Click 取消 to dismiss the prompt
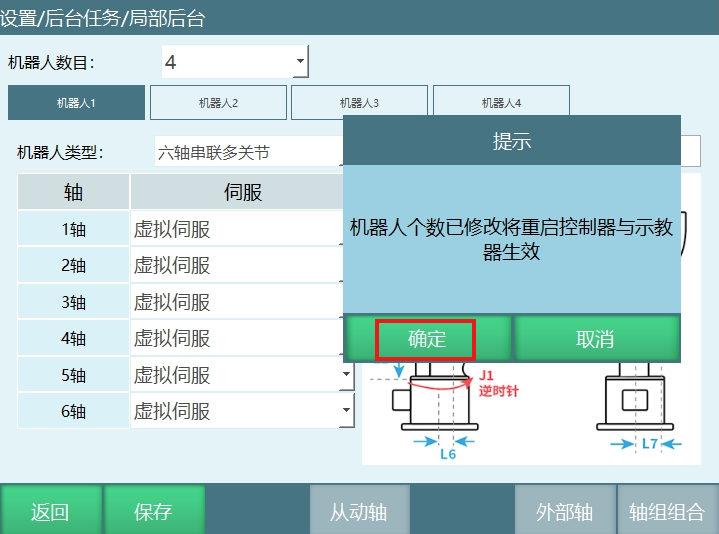 coord(596,339)
